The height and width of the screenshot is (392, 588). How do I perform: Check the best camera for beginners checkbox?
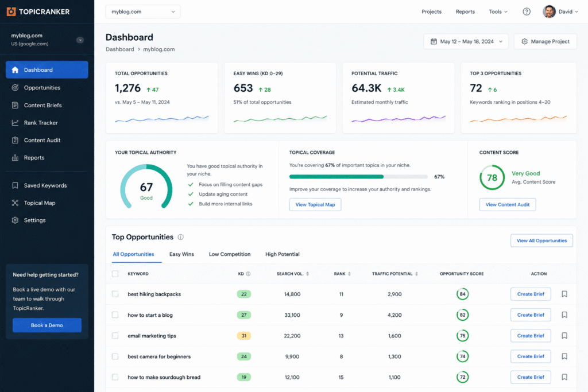[115, 356]
